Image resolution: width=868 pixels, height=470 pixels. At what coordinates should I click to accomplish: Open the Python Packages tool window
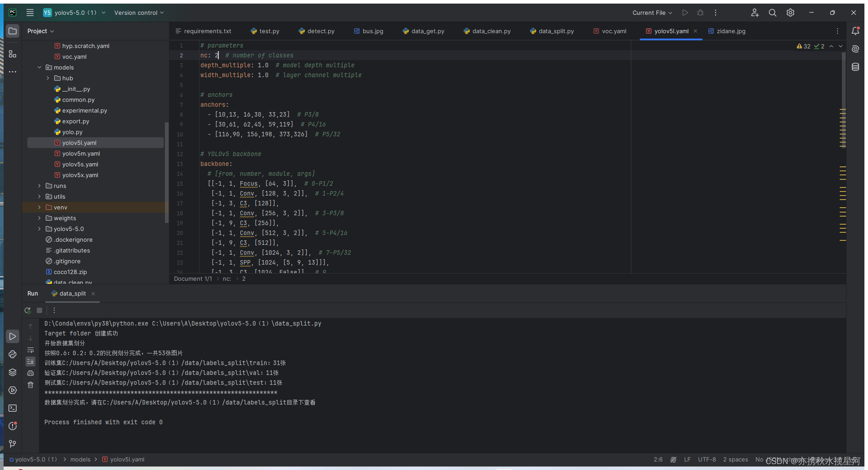pos(13,372)
